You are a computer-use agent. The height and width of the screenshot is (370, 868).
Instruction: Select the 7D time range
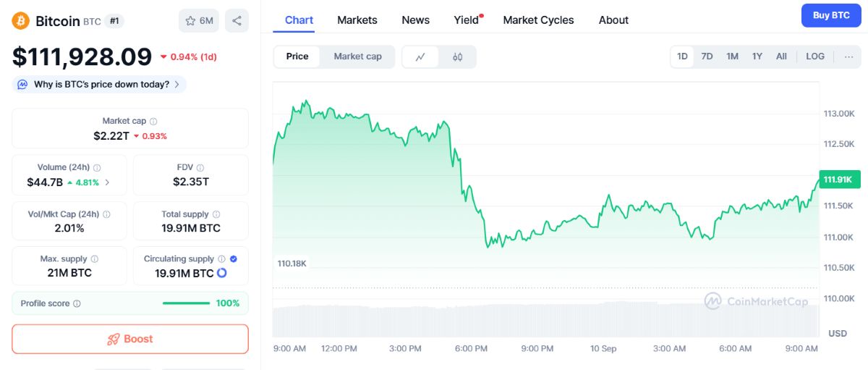[707, 56]
